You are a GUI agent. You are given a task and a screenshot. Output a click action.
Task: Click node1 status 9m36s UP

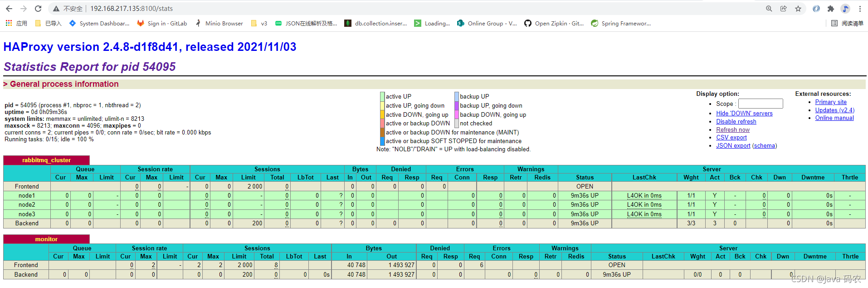point(585,196)
